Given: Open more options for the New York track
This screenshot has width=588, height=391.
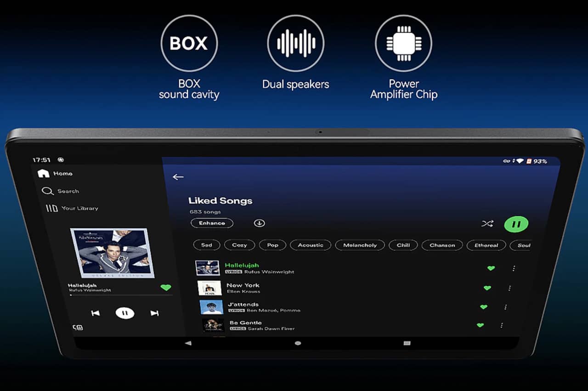Looking at the screenshot, I should click(x=509, y=288).
